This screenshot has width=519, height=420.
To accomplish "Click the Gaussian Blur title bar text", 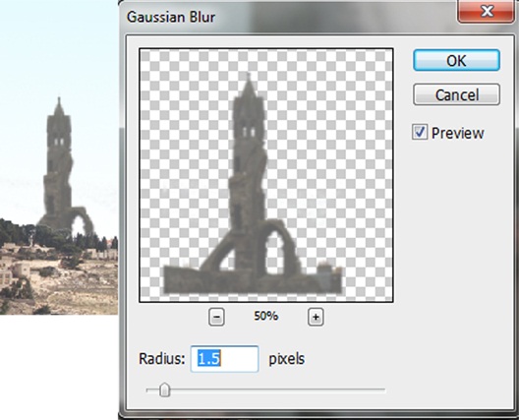I will point(171,18).
